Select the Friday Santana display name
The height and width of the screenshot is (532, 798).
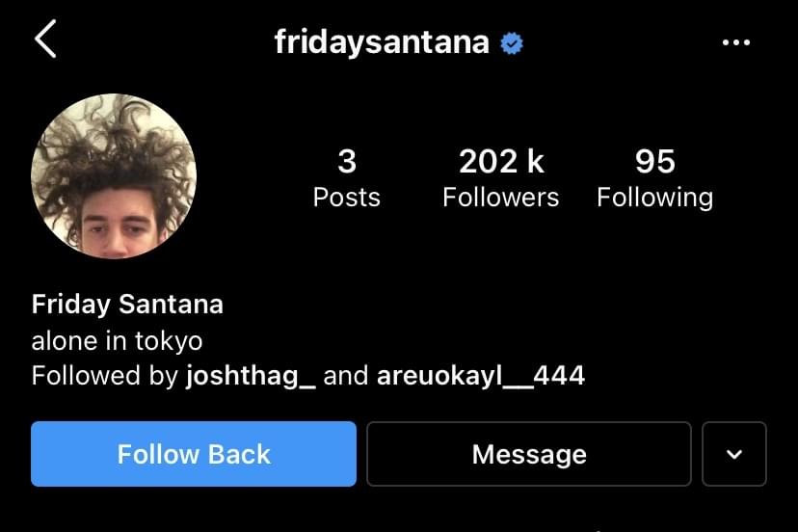tap(127, 305)
